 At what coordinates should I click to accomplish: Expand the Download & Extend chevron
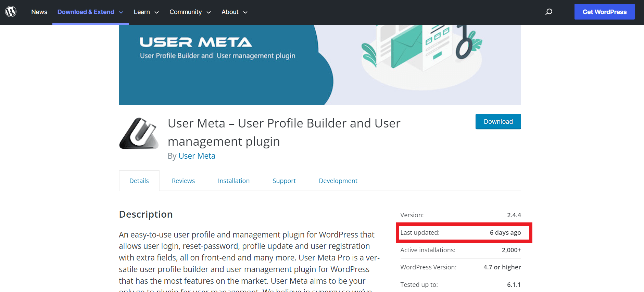click(121, 12)
